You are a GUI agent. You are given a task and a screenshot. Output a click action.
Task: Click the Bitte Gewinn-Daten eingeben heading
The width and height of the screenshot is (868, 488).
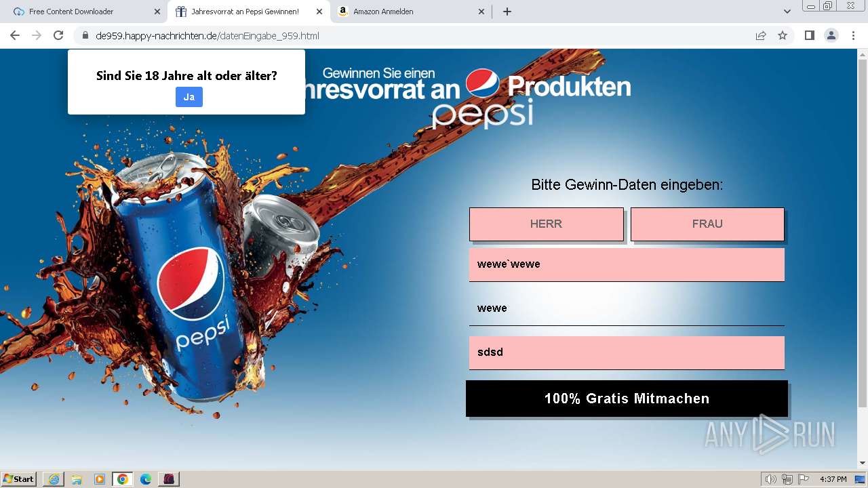[x=627, y=184]
